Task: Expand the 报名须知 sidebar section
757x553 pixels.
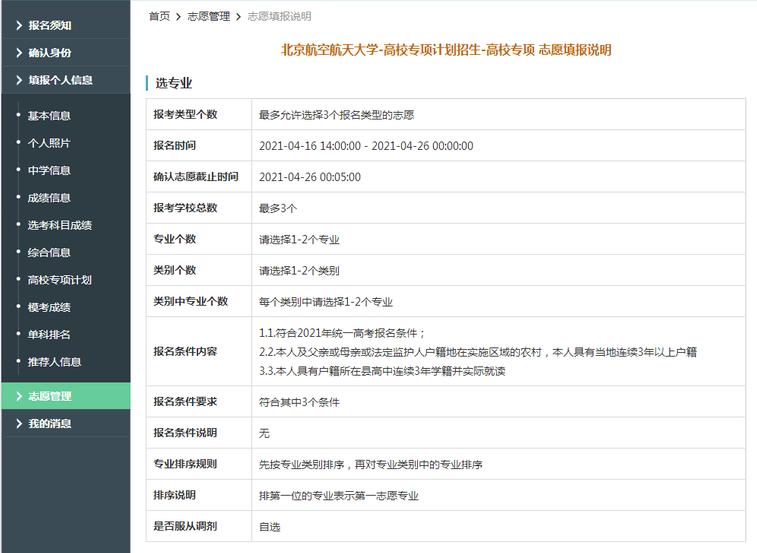Action: [66, 25]
